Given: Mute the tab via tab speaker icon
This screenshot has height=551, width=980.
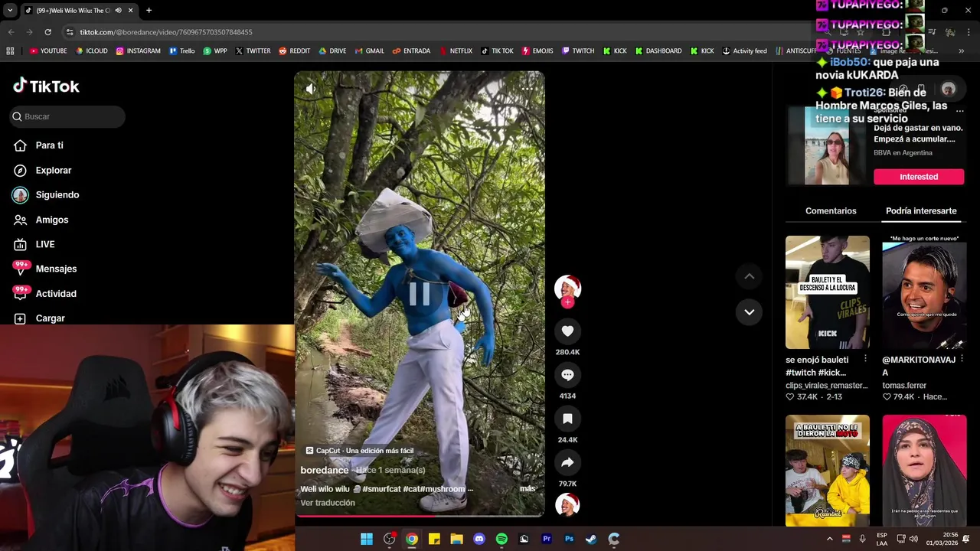Looking at the screenshot, I should (x=118, y=11).
